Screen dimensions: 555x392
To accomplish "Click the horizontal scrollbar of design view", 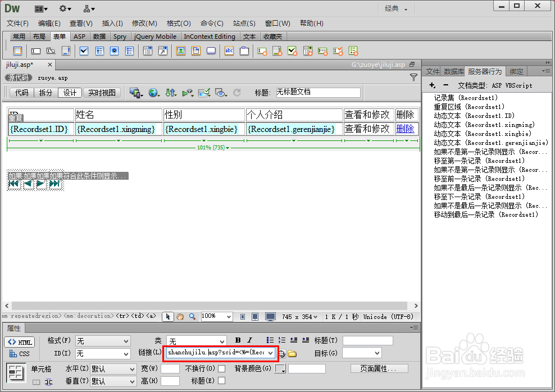I will point(210,306).
